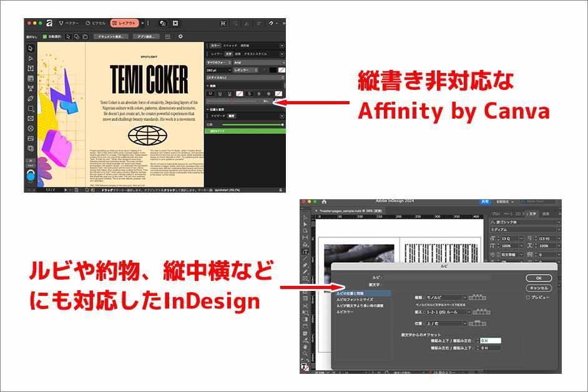Click OK in the ルビ dialog
Image resolution: width=588 pixels, height=392 pixels.
540,278
